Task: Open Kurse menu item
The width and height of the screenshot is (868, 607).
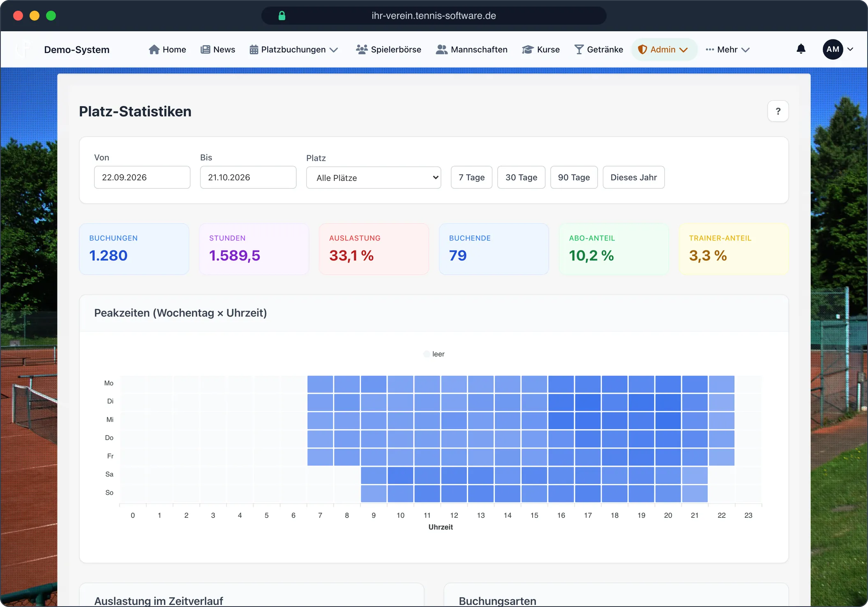Action: tap(541, 49)
